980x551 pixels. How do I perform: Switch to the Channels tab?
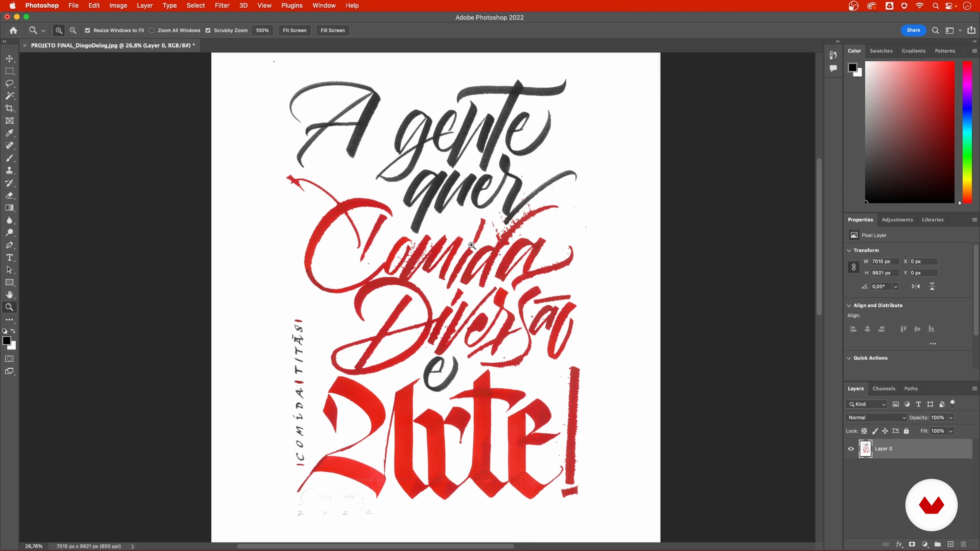(x=884, y=388)
